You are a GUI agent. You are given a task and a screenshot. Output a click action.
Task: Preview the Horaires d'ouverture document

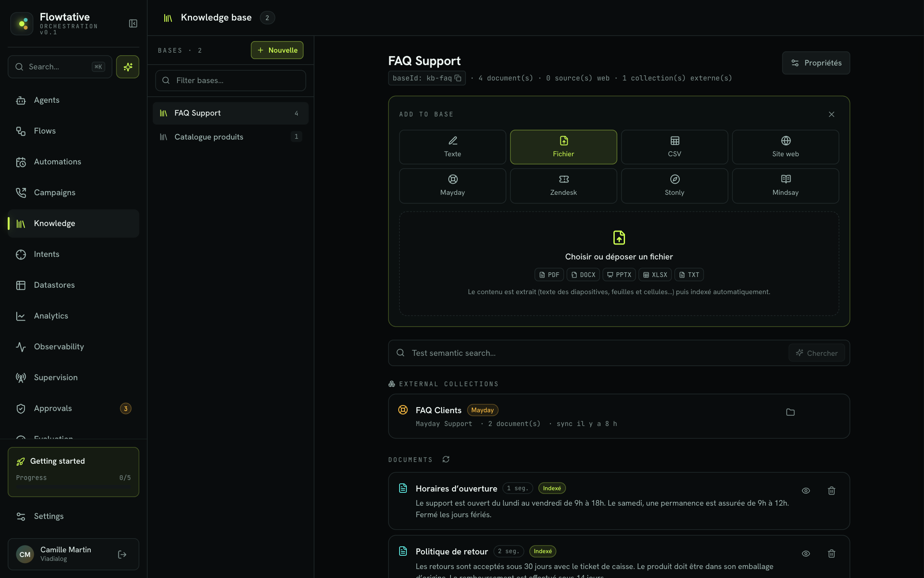pyautogui.click(x=806, y=491)
